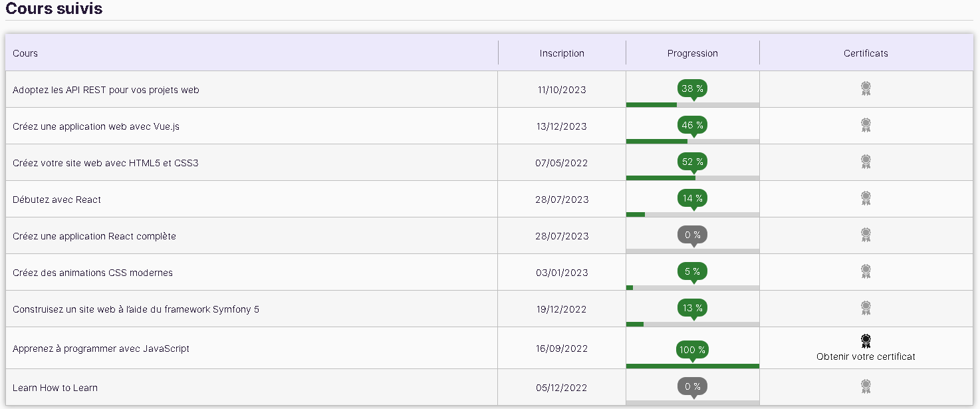Sort table by Inscription column header
The width and height of the screenshot is (980, 409).
562,53
